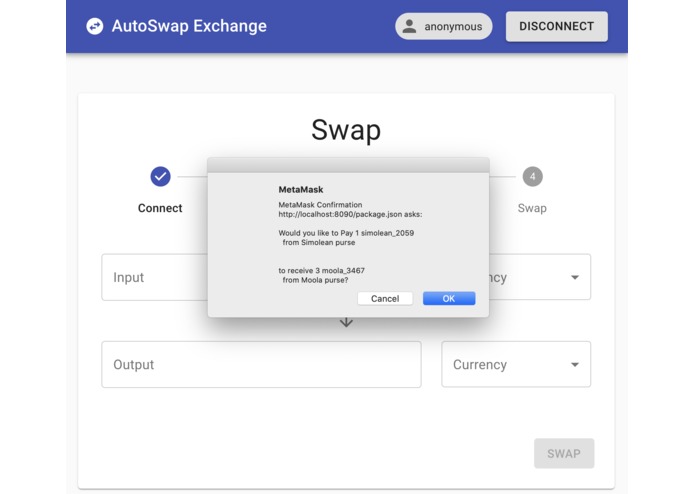Click the 'from Simolean purse' line
Screen dimensions: 695x494
pos(319,243)
